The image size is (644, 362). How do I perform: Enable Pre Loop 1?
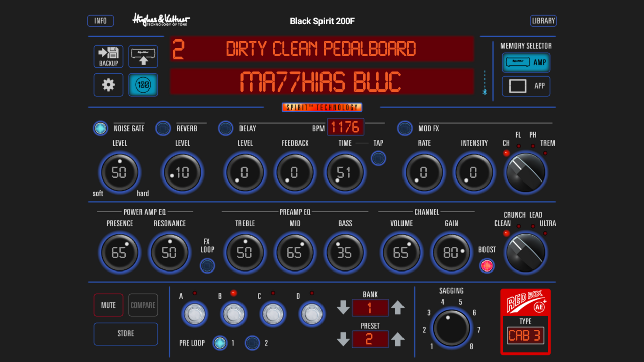(x=220, y=343)
